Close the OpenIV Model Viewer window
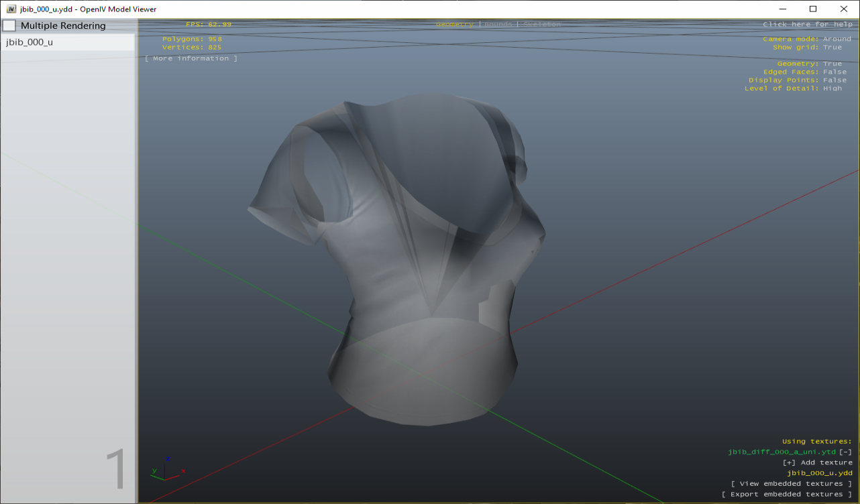 coord(844,9)
